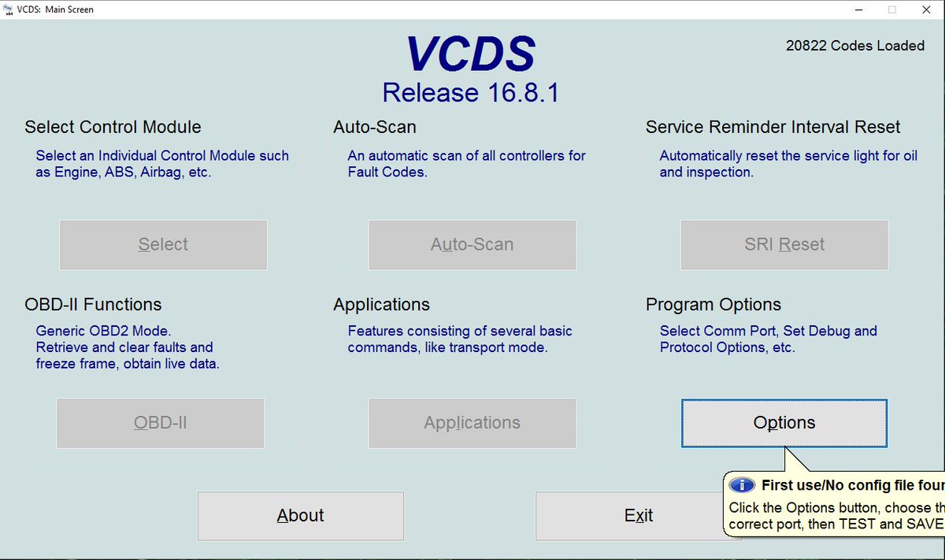Close the VCDS window
This screenshot has width=945, height=560.
point(928,9)
